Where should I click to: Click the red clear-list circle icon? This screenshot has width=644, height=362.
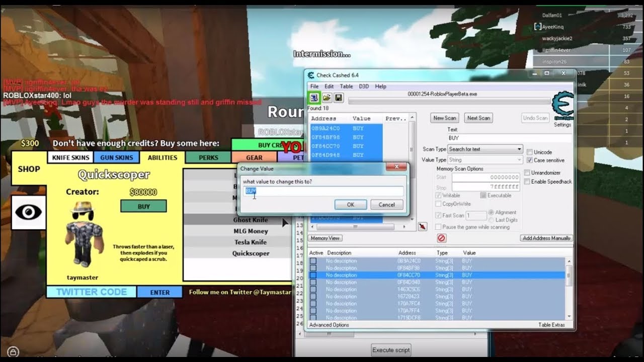click(441, 238)
